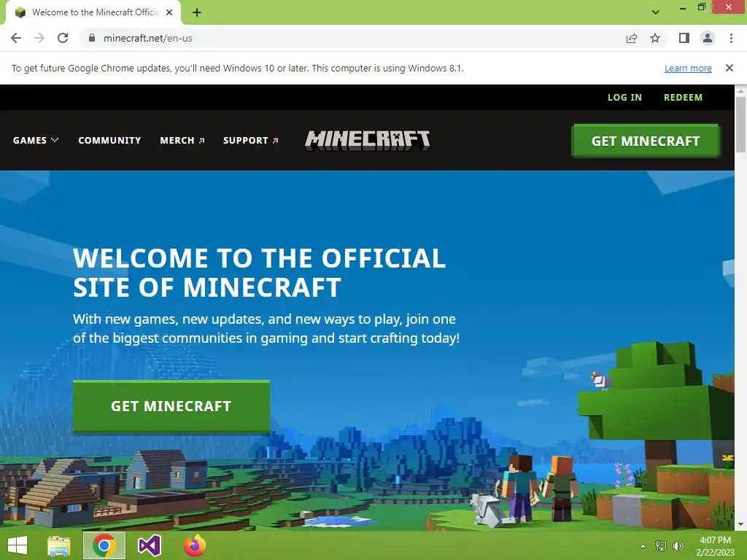Select the Welcome to the Minecraft tab
This screenshot has height=560, width=747.
(x=93, y=12)
